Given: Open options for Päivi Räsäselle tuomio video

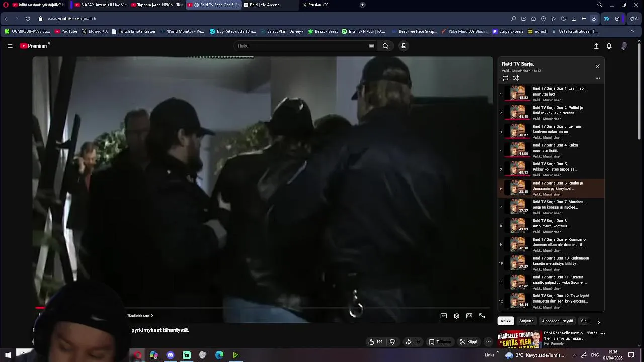Looking at the screenshot, I should pos(602,333).
